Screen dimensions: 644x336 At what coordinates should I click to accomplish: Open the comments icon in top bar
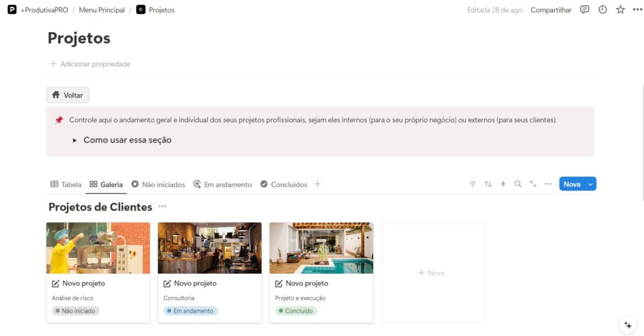coord(585,10)
